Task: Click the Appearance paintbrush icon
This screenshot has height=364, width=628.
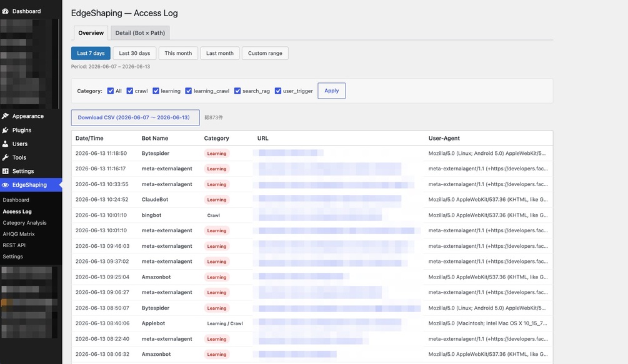Action: click(5, 116)
